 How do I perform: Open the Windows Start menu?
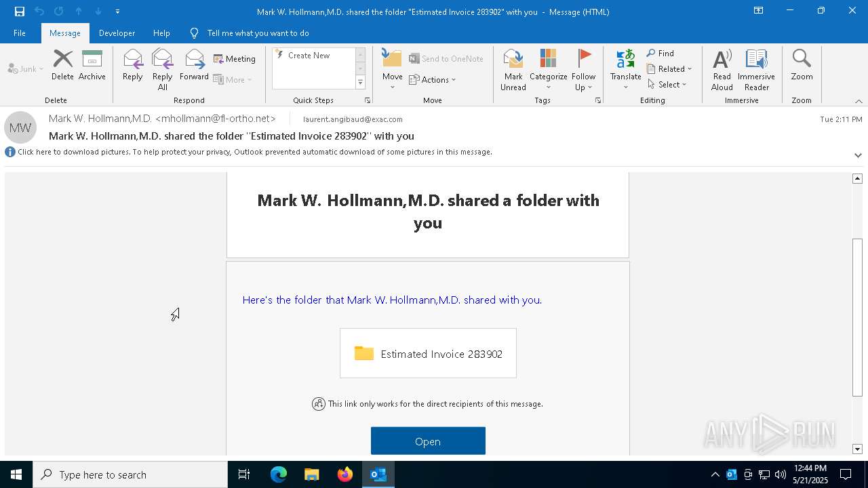tap(16, 474)
